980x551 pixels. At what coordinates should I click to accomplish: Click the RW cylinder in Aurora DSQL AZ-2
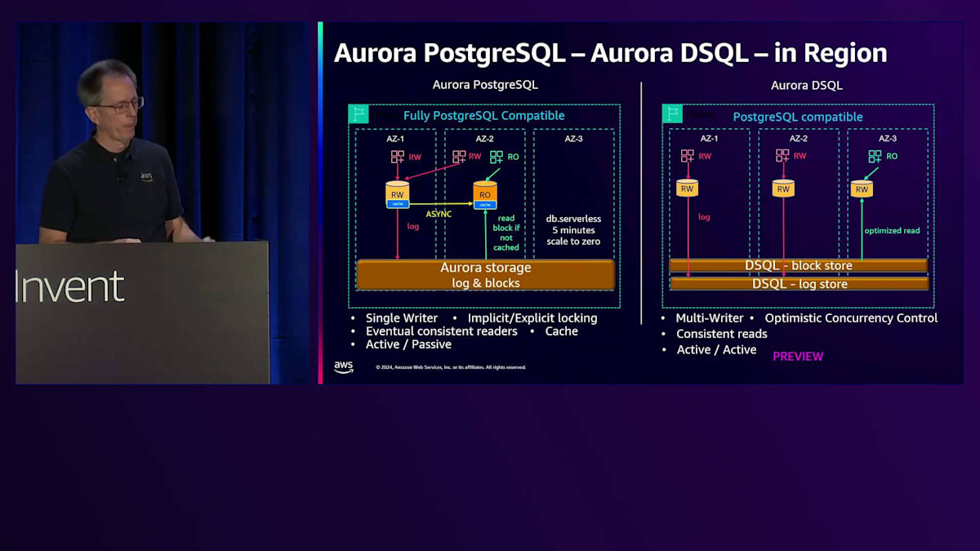pos(783,189)
